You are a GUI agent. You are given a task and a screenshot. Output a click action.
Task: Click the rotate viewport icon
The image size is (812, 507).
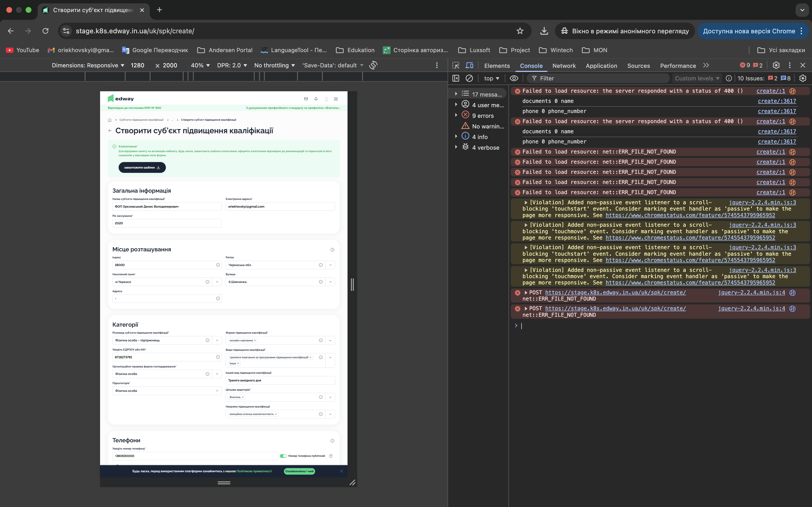(373, 65)
